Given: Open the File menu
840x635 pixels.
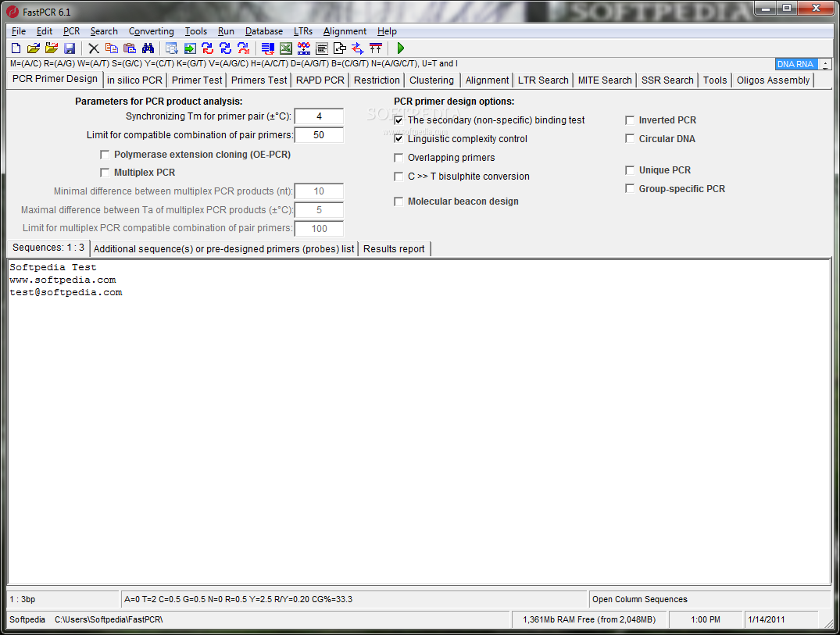Looking at the screenshot, I should (x=18, y=31).
